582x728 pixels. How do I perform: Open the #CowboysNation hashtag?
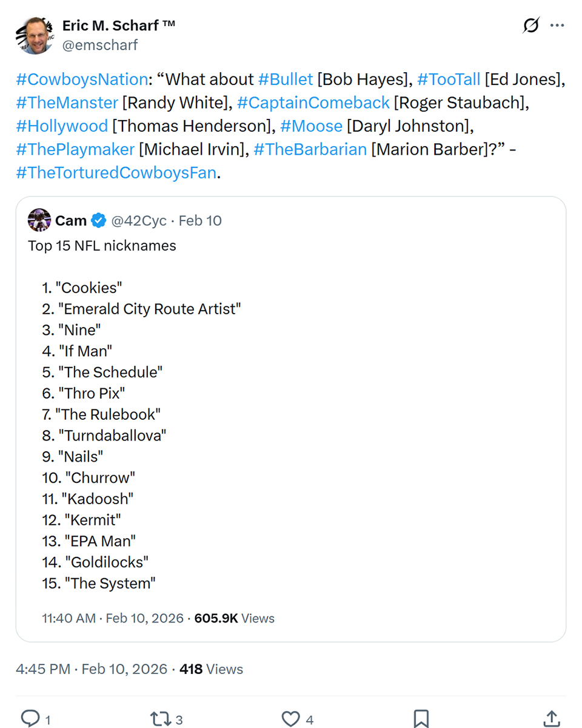coord(81,79)
